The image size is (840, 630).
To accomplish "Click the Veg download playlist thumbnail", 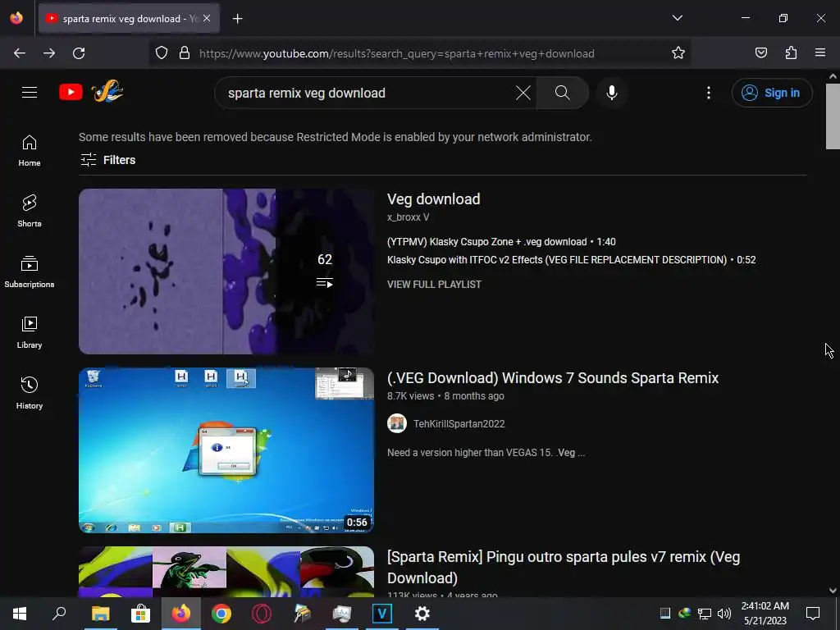I will pyautogui.click(x=226, y=271).
